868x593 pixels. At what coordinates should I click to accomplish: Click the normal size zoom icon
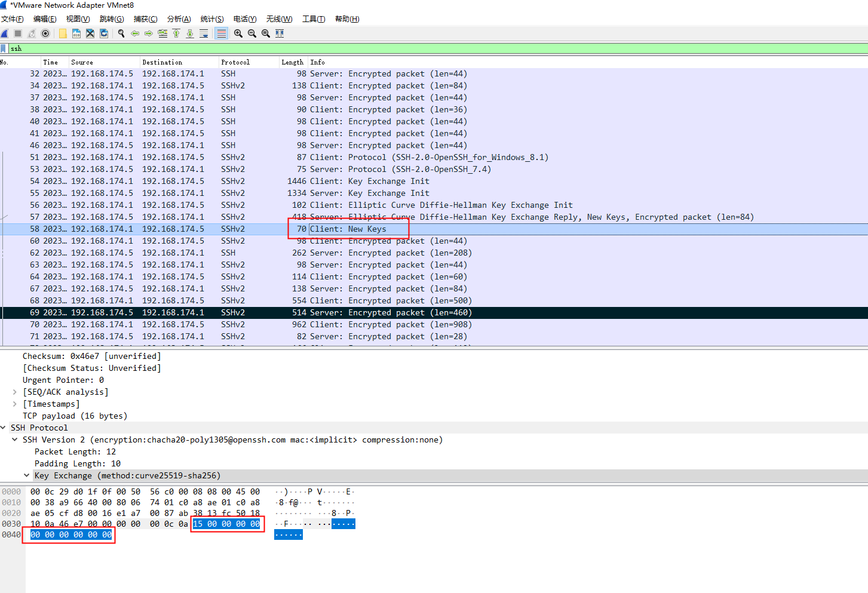pos(266,33)
